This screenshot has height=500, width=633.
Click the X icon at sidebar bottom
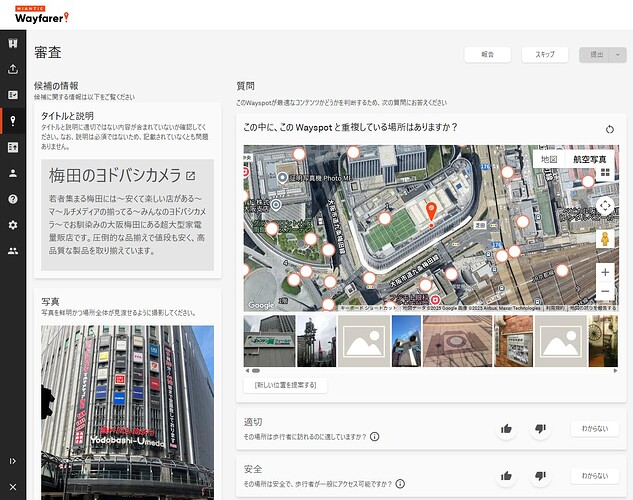pos(13,487)
